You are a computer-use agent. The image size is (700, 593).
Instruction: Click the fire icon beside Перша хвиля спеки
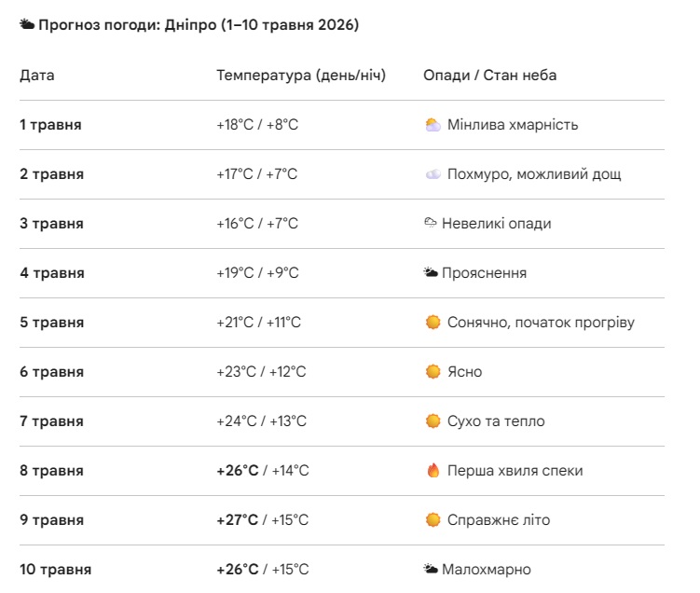click(x=432, y=471)
